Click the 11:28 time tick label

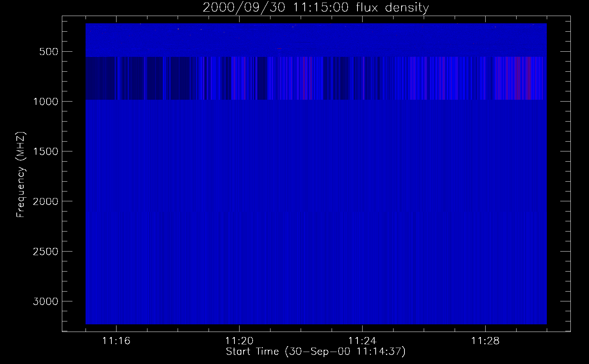[485, 341]
